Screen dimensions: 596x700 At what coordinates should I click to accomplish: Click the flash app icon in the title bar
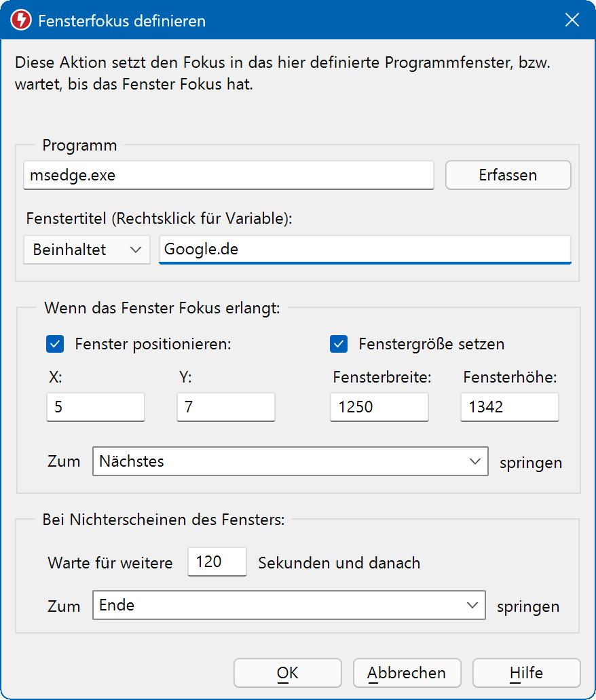19,20
